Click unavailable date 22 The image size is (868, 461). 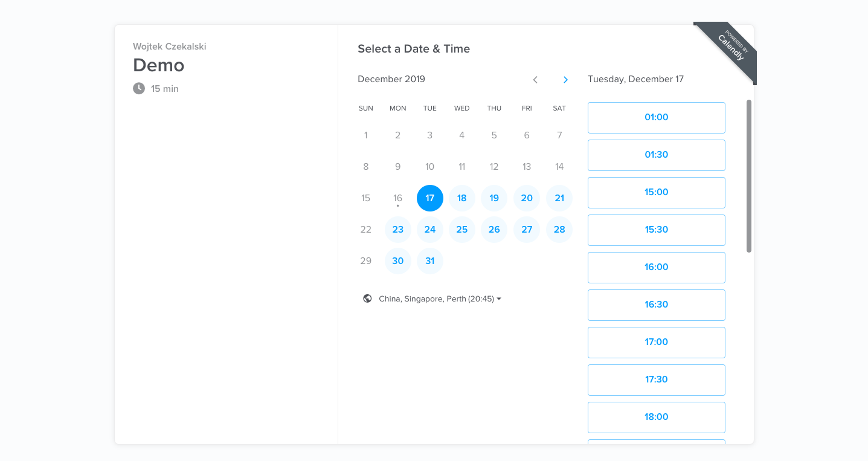365,230
